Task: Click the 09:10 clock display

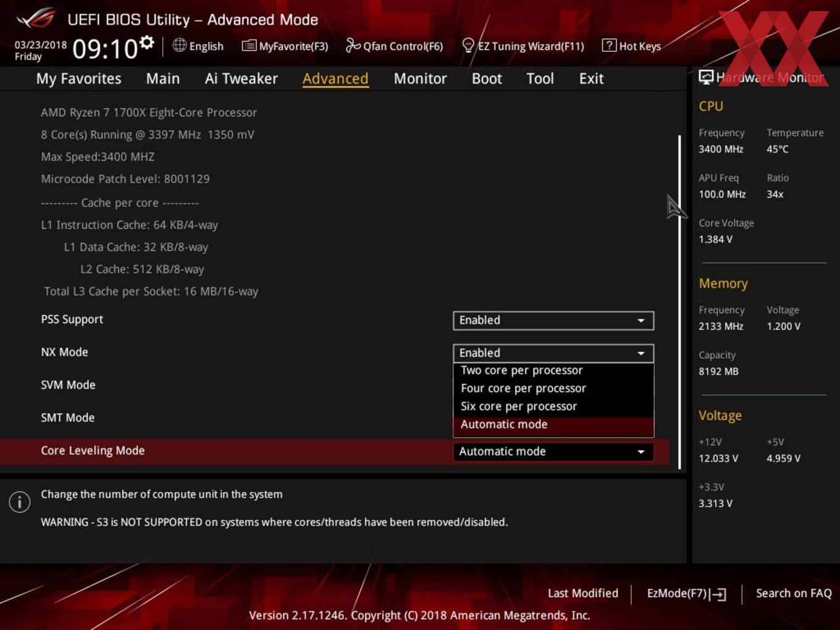Action: (105, 49)
